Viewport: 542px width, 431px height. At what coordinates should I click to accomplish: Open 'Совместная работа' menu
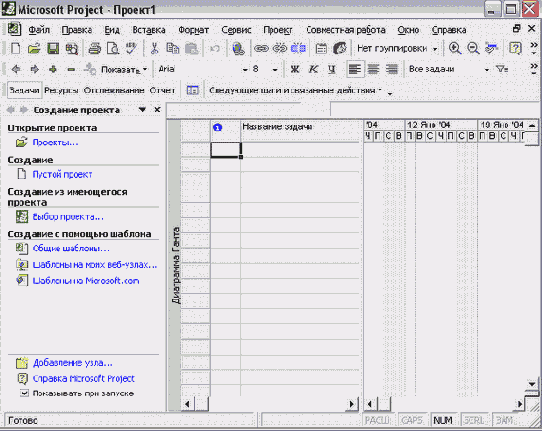[x=346, y=30]
